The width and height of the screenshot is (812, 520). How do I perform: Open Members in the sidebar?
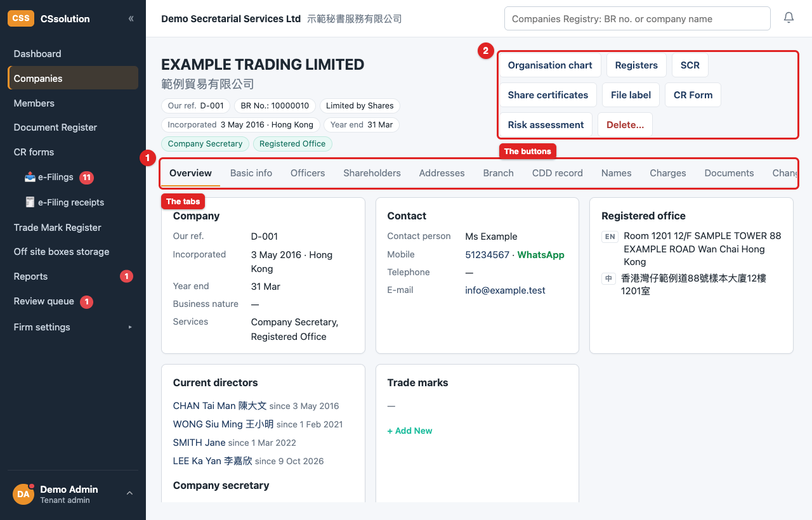tap(73, 103)
